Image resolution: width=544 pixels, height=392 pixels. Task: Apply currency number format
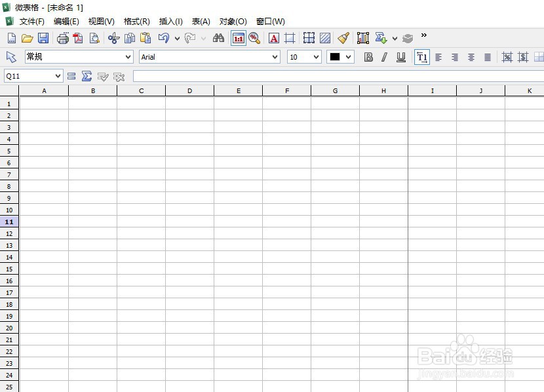click(x=523, y=57)
